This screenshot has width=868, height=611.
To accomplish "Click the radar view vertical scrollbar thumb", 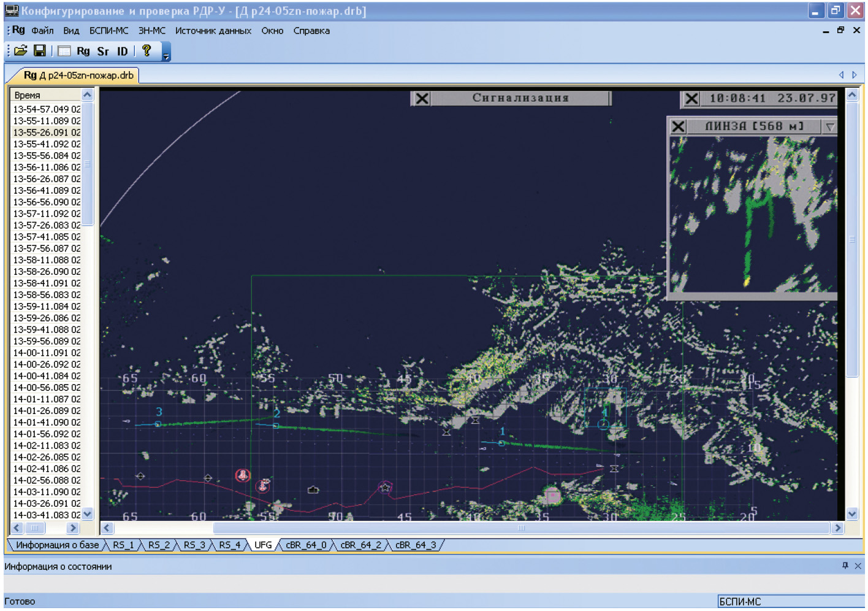I will coord(852,239).
